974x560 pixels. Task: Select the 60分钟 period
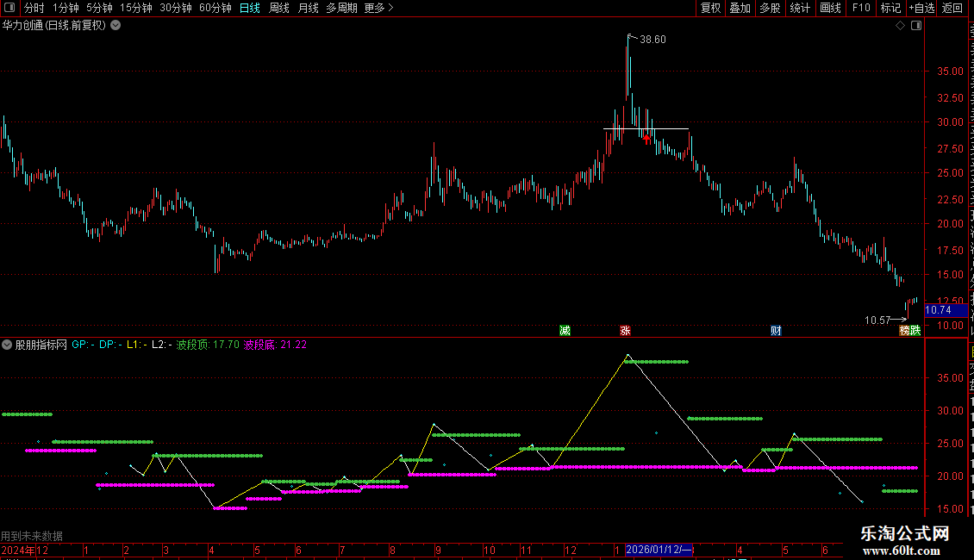215,8
